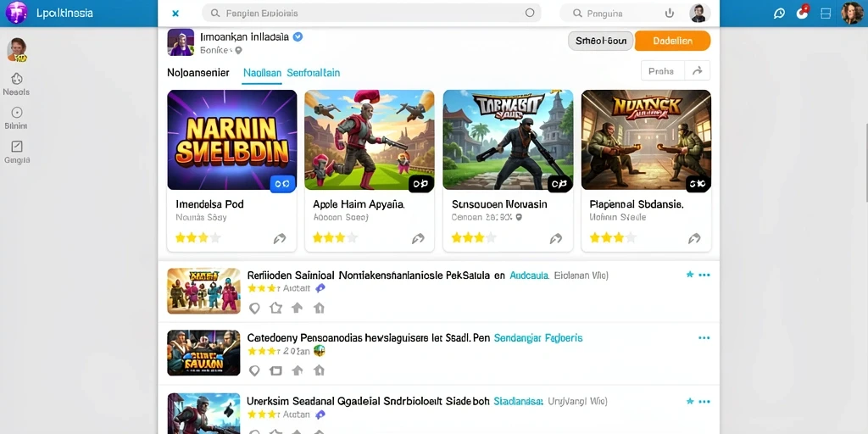Click the Fangian Ebidiais search field
The image size is (868, 434).
click(x=371, y=13)
